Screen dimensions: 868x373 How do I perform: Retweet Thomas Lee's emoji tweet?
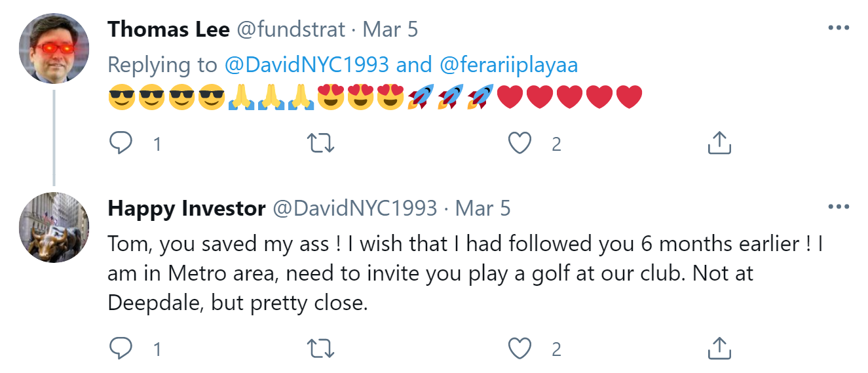[321, 143]
